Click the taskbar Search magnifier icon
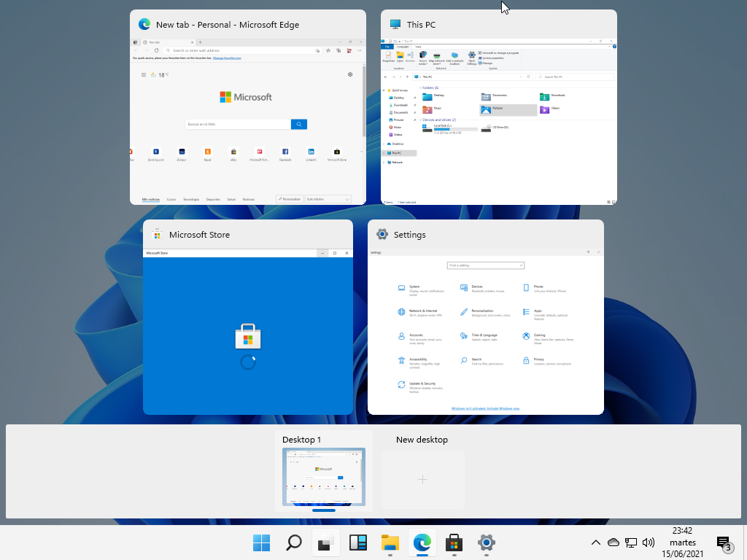 click(293, 542)
